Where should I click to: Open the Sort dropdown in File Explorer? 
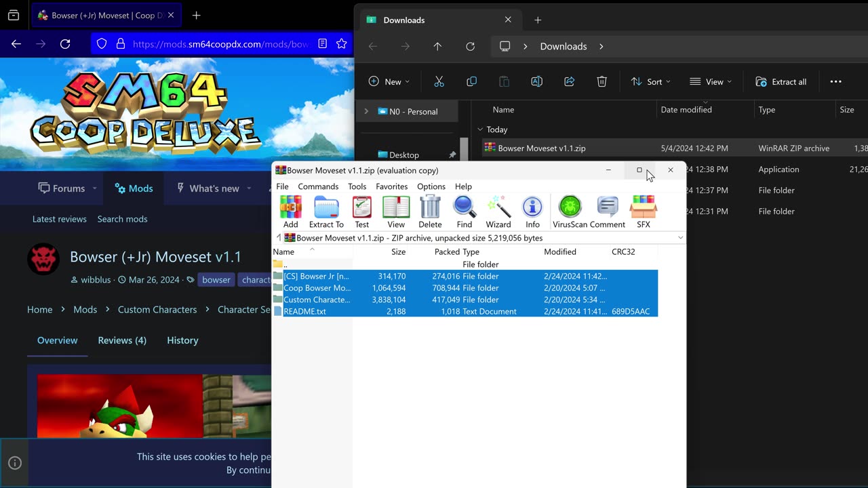pos(650,81)
